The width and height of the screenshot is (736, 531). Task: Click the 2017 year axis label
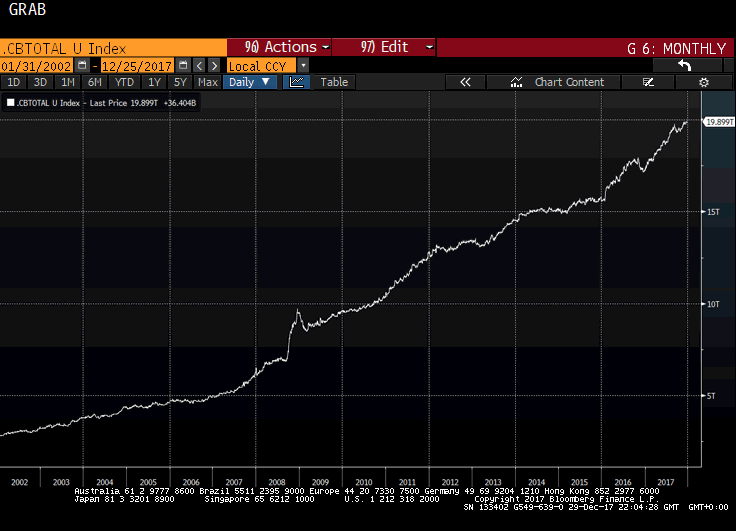[x=666, y=482]
